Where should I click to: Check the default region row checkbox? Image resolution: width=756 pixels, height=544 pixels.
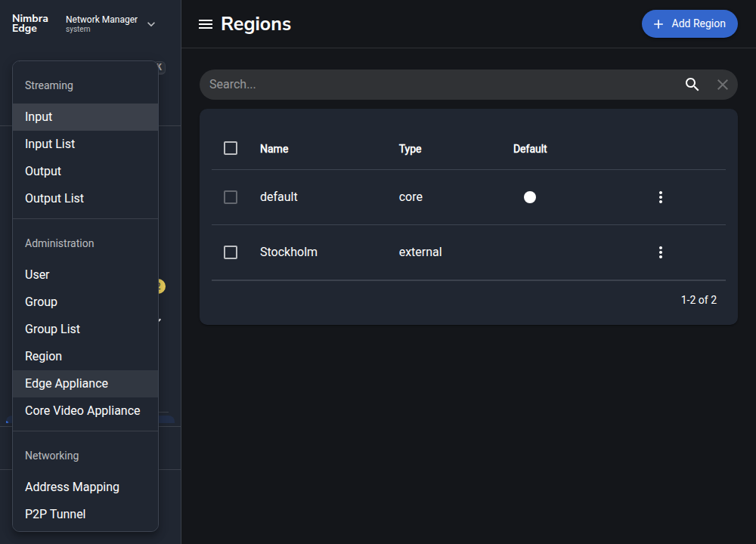[231, 197]
